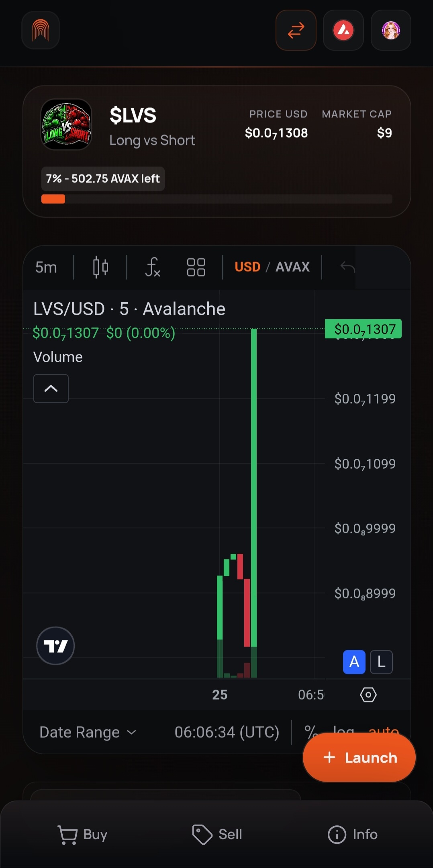Open the 5m timeframe selector

coord(46,267)
